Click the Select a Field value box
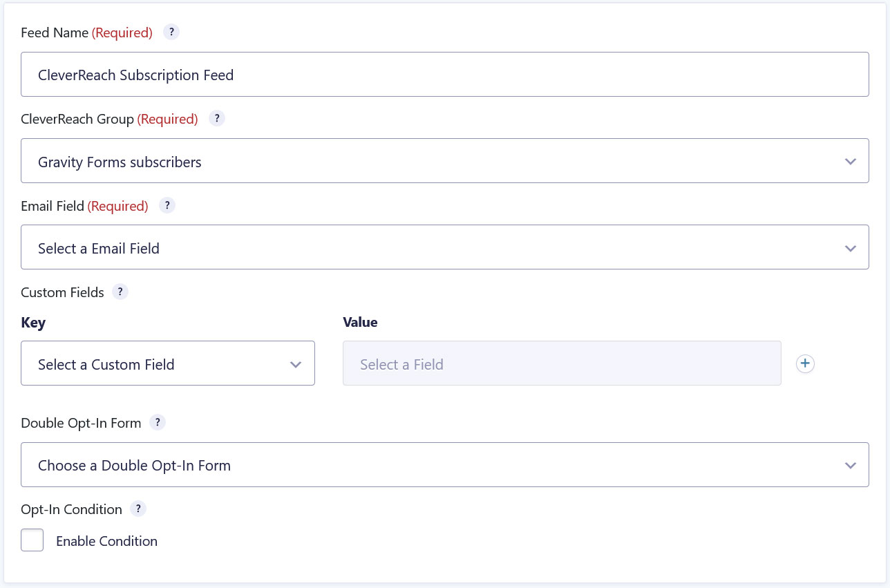Screen dimensions: 890x588 pyautogui.click(x=562, y=363)
